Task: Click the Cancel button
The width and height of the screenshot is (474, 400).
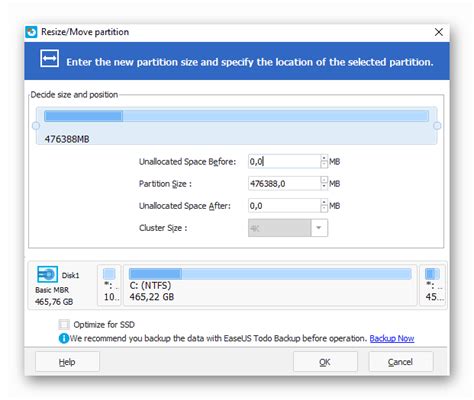Action: click(401, 362)
